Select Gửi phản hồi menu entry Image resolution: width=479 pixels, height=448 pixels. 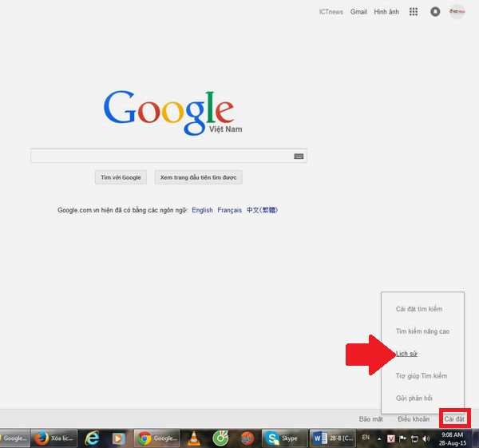click(x=414, y=398)
